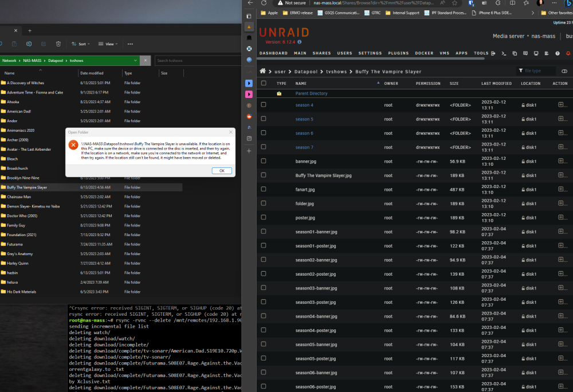Check the checkbox for season01-poster.jpg
Image resolution: width=573 pixels, height=392 pixels.
264,245
